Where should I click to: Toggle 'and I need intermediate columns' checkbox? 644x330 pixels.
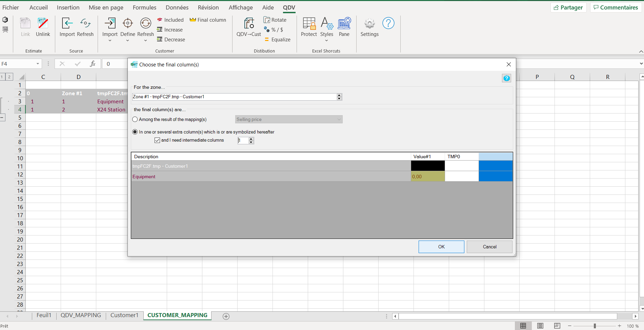coord(157,140)
